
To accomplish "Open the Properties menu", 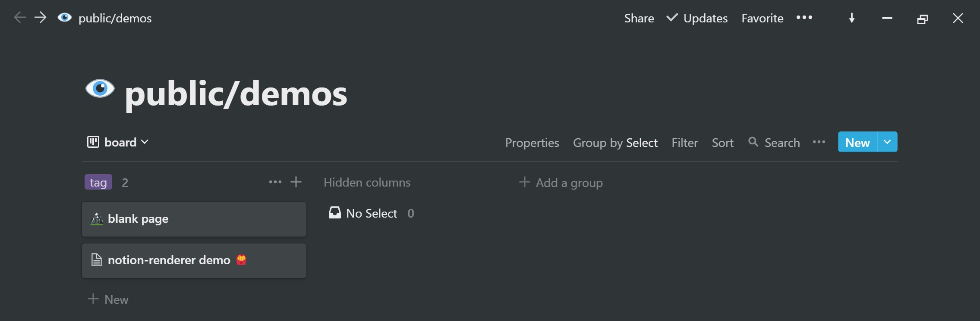I will tap(532, 143).
